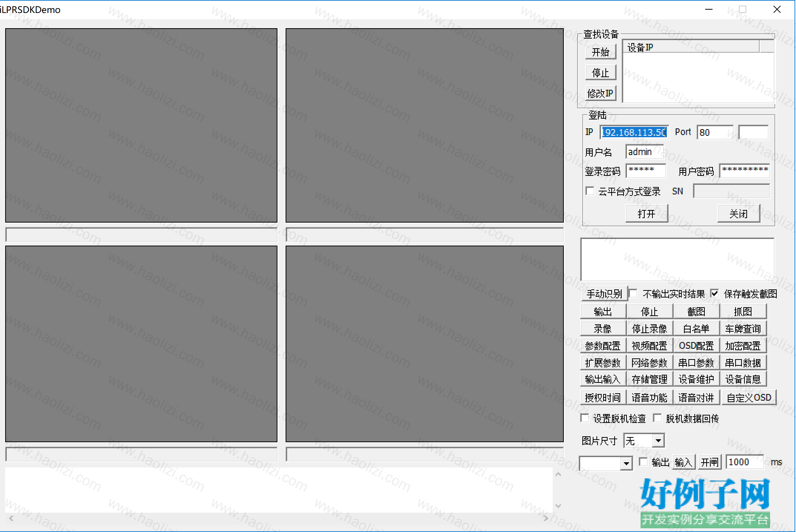Click the 用户密码 password field
Image resolution: width=796 pixels, height=532 pixels.
tap(745, 170)
